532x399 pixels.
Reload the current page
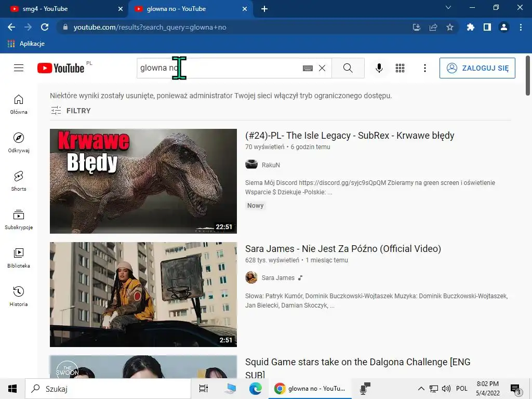click(x=45, y=27)
